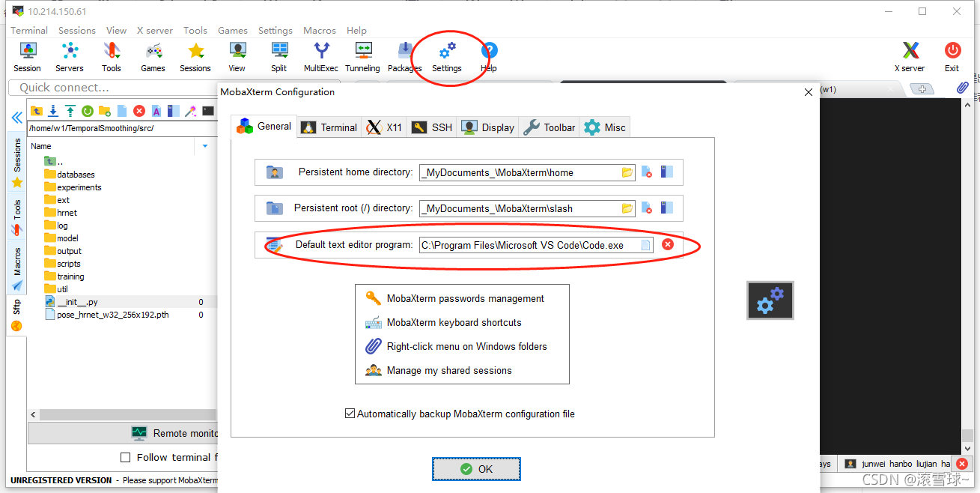980x493 pixels.
Task: Click the Quick connect input field
Action: coord(174,88)
